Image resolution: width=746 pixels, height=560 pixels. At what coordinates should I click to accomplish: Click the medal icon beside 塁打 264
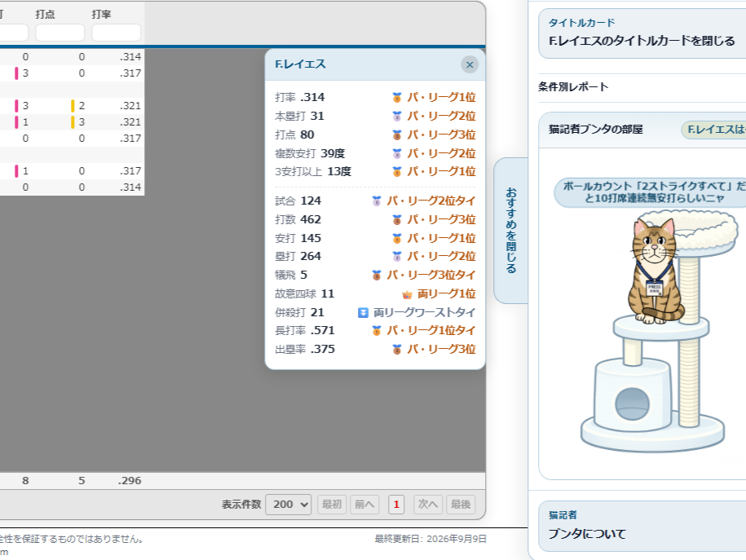click(x=397, y=257)
